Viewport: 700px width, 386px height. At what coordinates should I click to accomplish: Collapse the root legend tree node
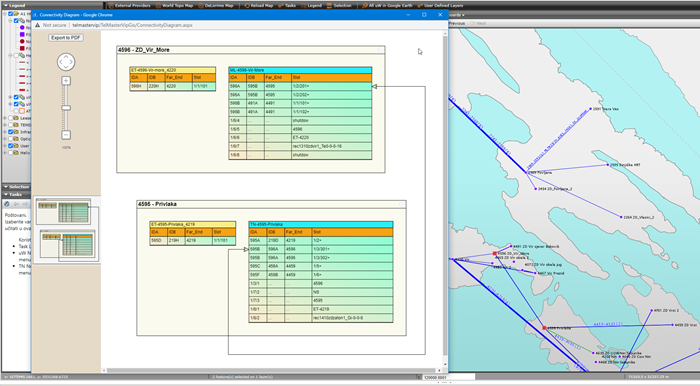click(x=5, y=14)
